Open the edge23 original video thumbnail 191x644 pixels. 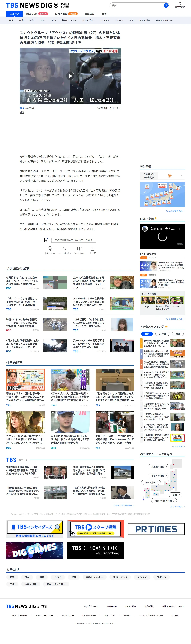[148, 300]
